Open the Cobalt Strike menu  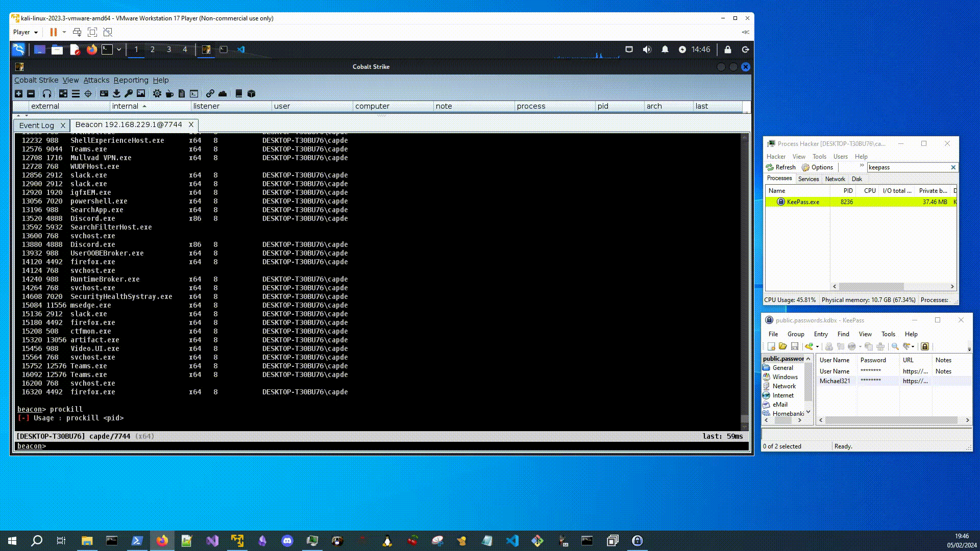click(x=36, y=80)
